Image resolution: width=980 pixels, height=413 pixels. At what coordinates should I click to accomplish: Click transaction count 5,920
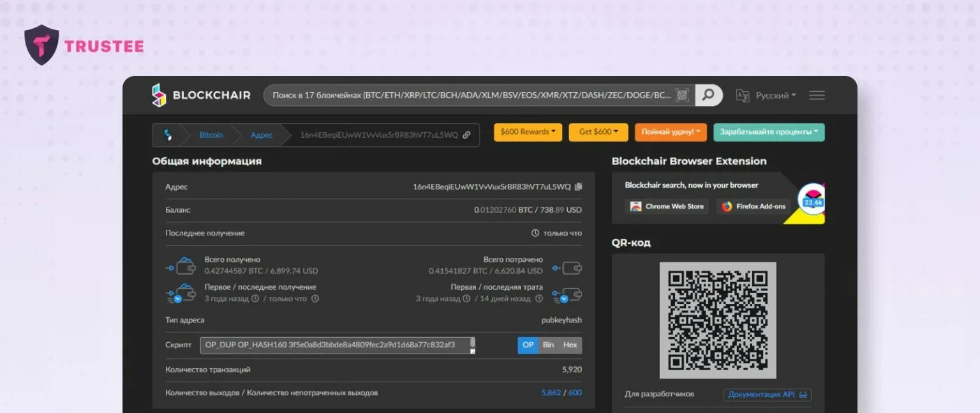pyautogui.click(x=572, y=370)
